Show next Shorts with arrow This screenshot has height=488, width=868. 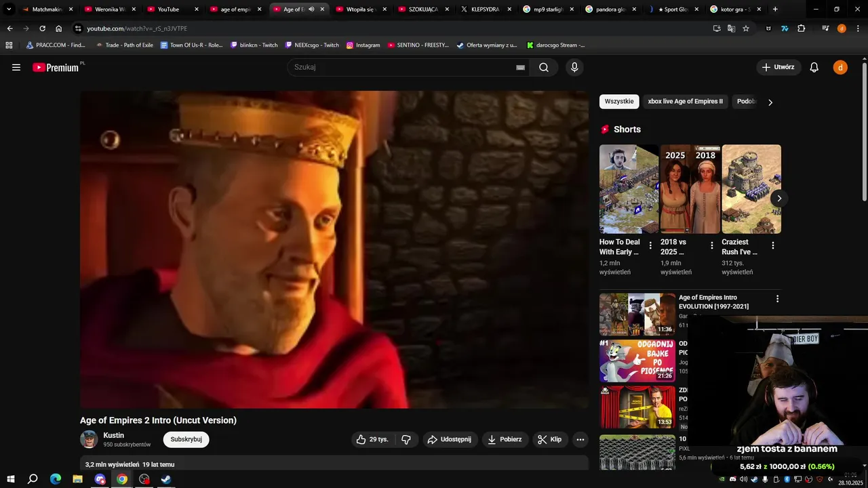[x=779, y=199]
